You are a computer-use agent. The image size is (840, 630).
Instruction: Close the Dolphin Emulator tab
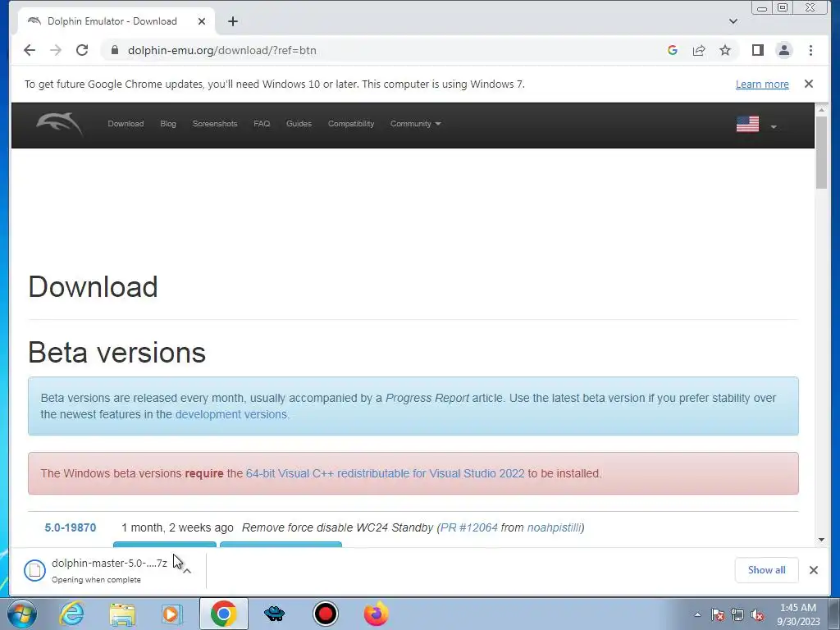pyautogui.click(x=202, y=21)
